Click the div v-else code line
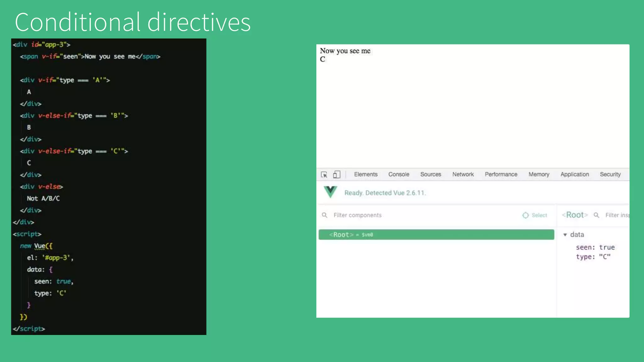644x362 pixels. pyautogui.click(x=42, y=187)
